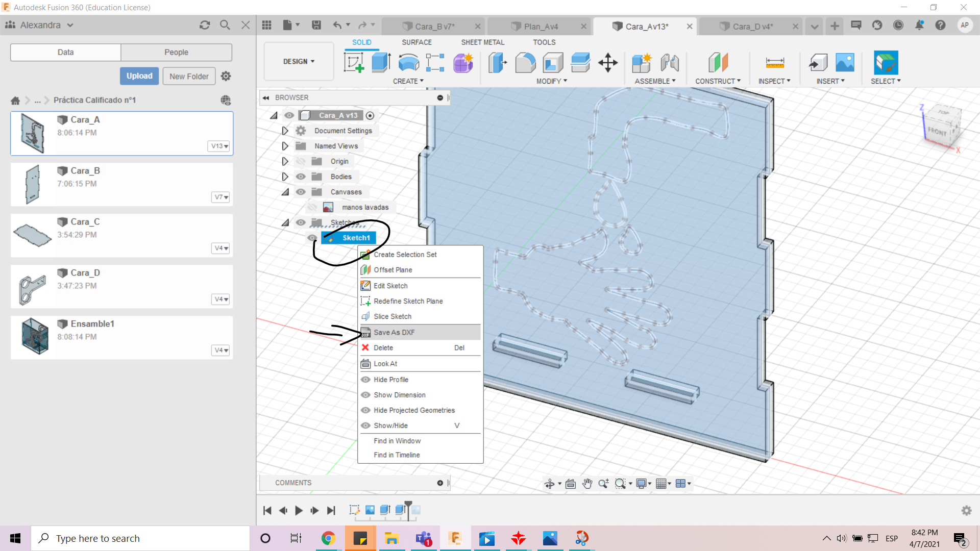Refresh the data panel
Viewport: 980px width, 551px height.
pyautogui.click(x=205, y=25)
